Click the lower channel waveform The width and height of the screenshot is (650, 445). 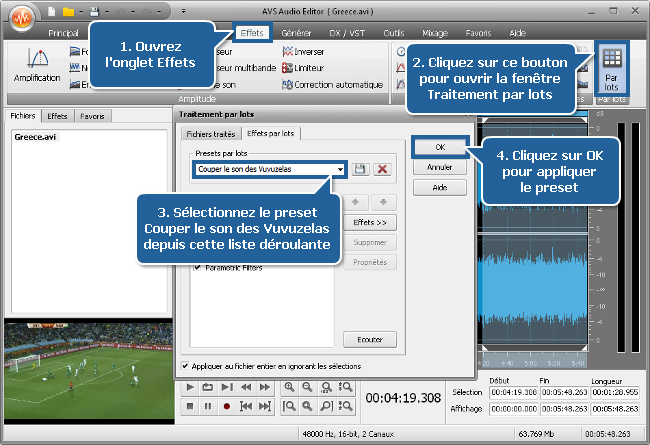(x=533, y=290)
